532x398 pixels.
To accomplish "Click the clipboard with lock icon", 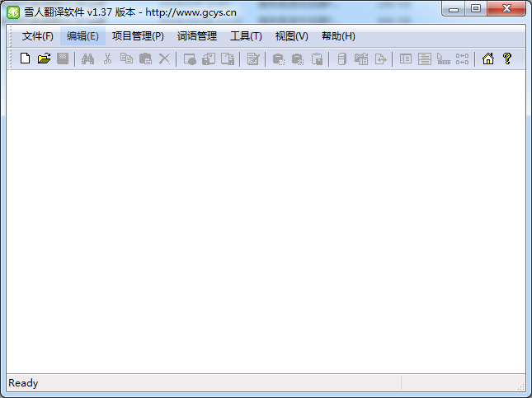I will [317, 59].
